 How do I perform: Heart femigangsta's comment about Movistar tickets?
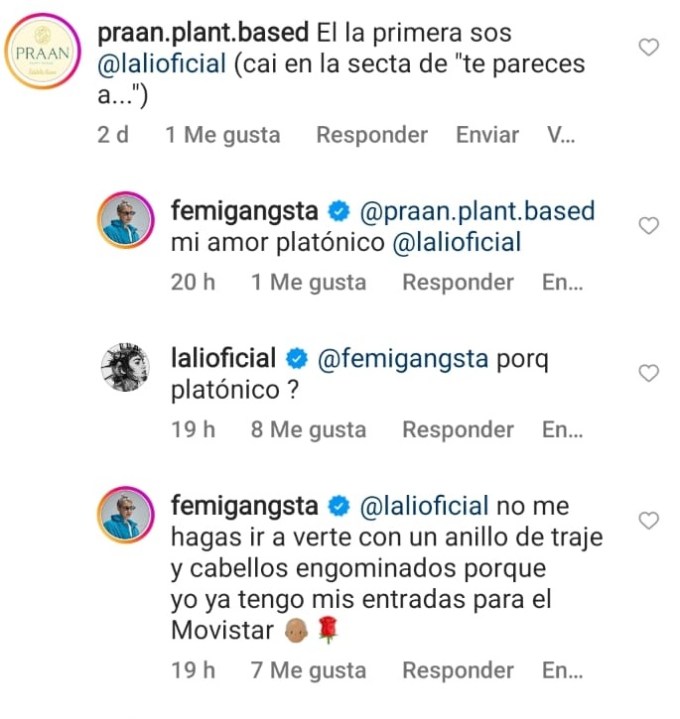click(648, 520)
